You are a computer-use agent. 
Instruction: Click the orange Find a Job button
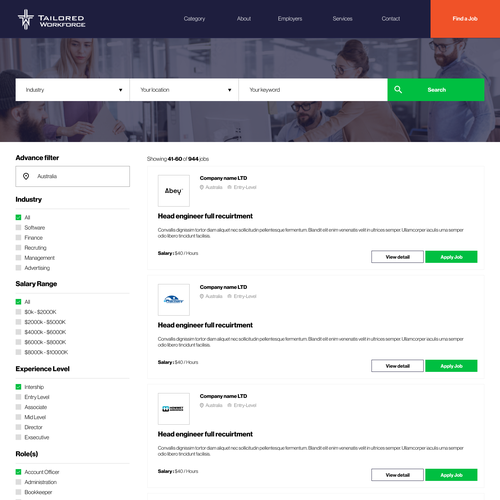tap(465, 19)
